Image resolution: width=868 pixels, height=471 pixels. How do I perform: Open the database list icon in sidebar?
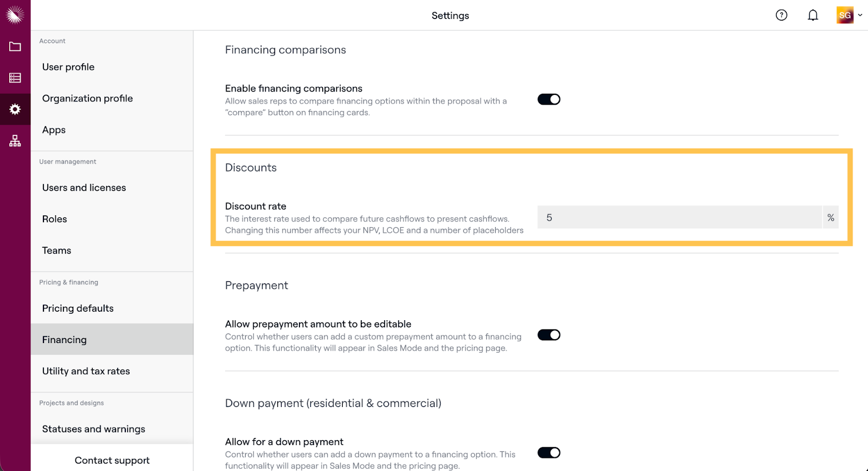pyautogui.click(x=15, y=78)
